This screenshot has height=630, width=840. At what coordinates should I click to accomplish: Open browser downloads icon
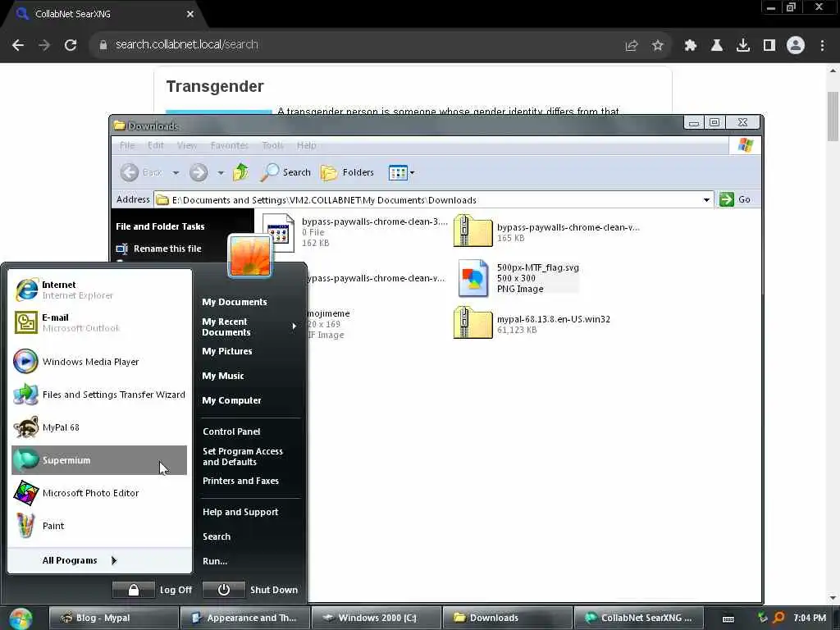tap(742, 46)
